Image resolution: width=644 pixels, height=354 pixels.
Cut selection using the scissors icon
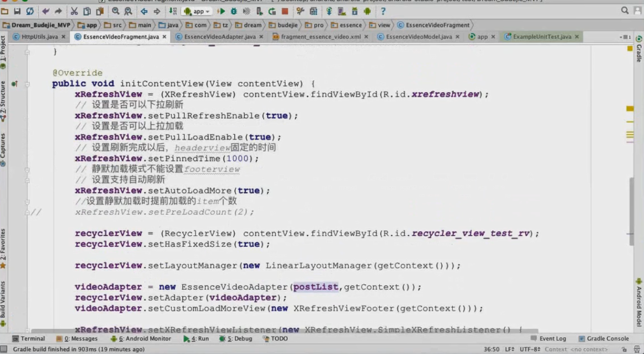click(74, 11)
